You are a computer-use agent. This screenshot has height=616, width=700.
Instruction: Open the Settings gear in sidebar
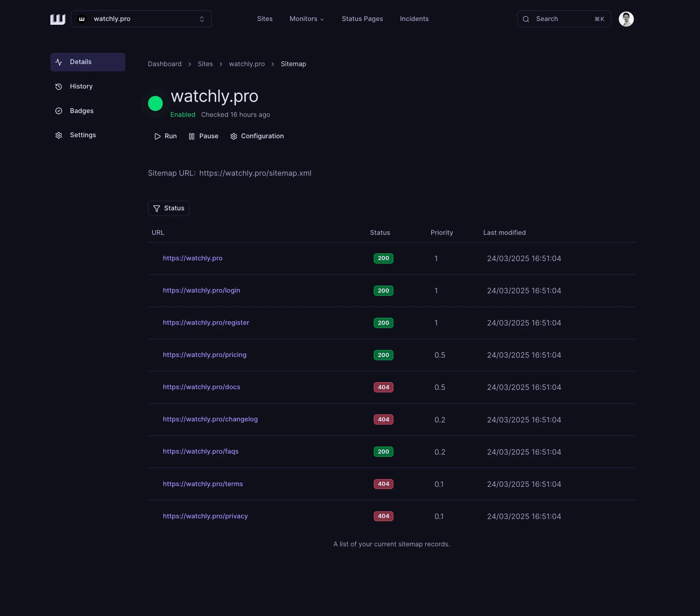tap(59, 135)
